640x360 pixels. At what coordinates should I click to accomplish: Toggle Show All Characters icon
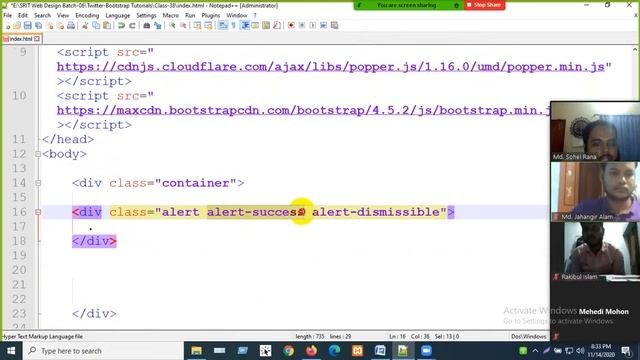point(233,25)
